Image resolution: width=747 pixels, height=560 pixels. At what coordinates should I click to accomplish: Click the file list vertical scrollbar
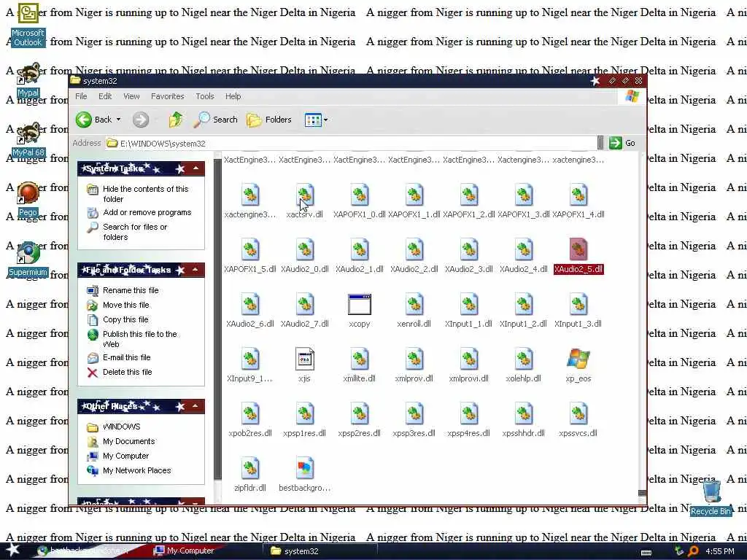[x=642, y=326]
